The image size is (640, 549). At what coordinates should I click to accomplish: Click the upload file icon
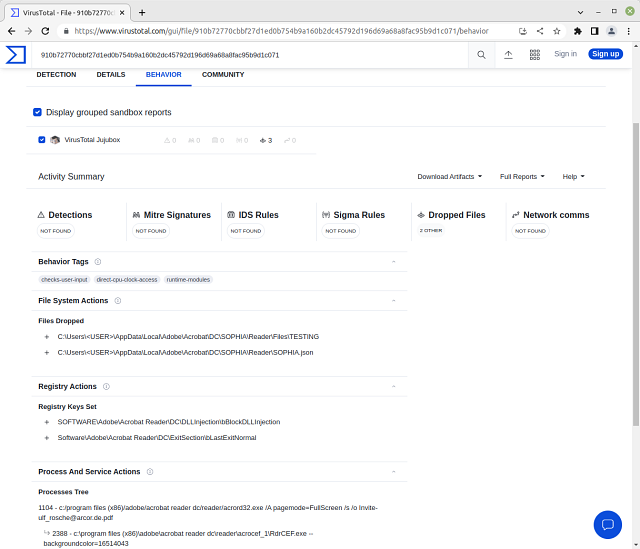coord(508,55)
